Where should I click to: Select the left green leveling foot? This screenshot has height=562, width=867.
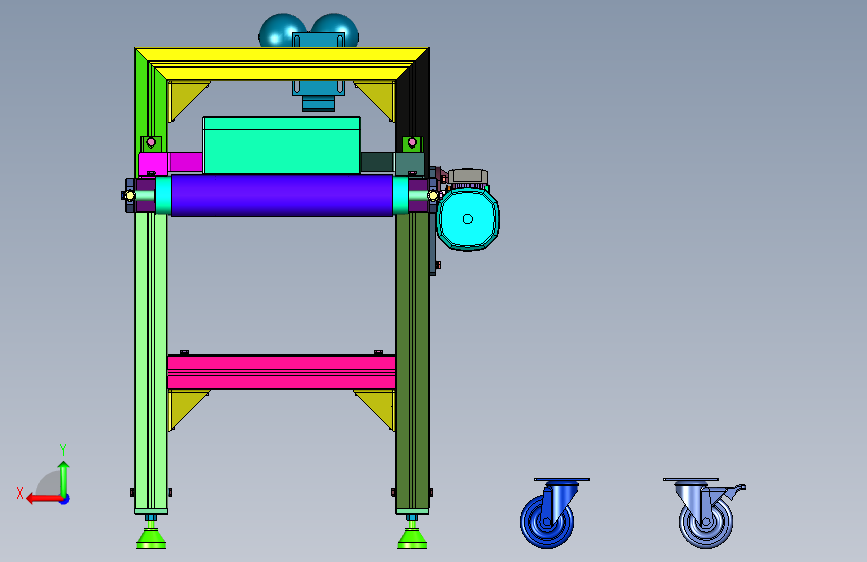click(151, 538)
